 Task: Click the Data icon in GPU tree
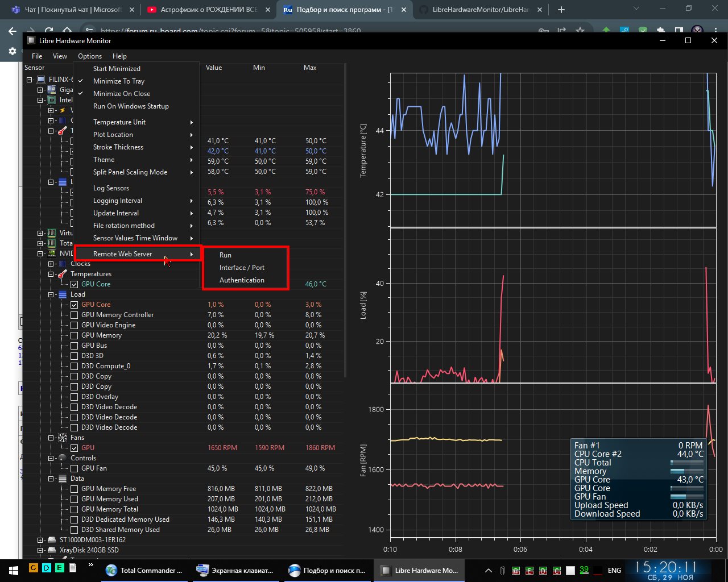click(x=63, y=479)
